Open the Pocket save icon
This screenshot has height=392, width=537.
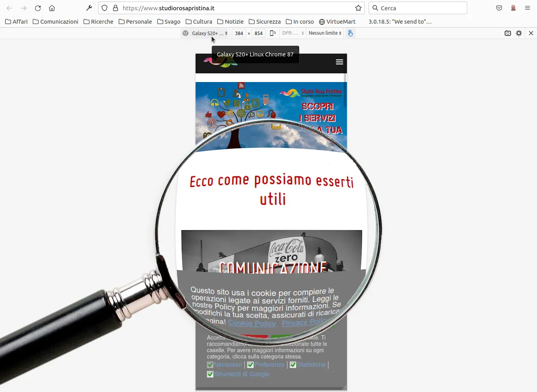tap(499, 8)
